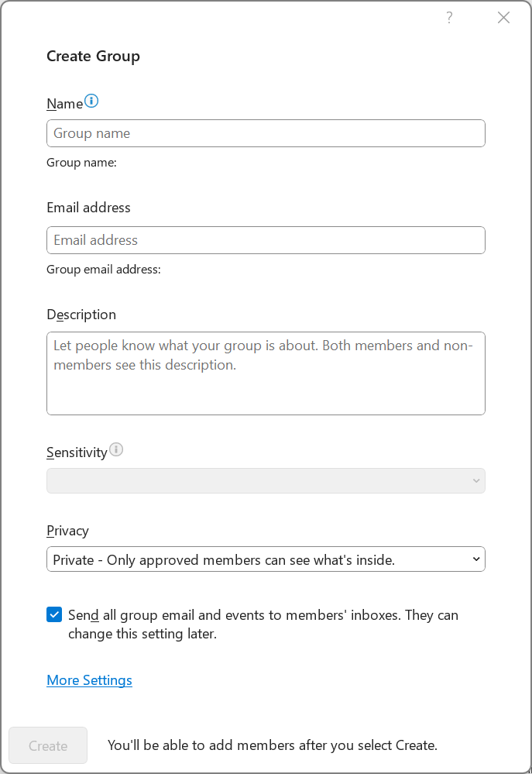The image size is (532, 774).
Task: Expand the Privacy dropdown
Action: (266, 559)
